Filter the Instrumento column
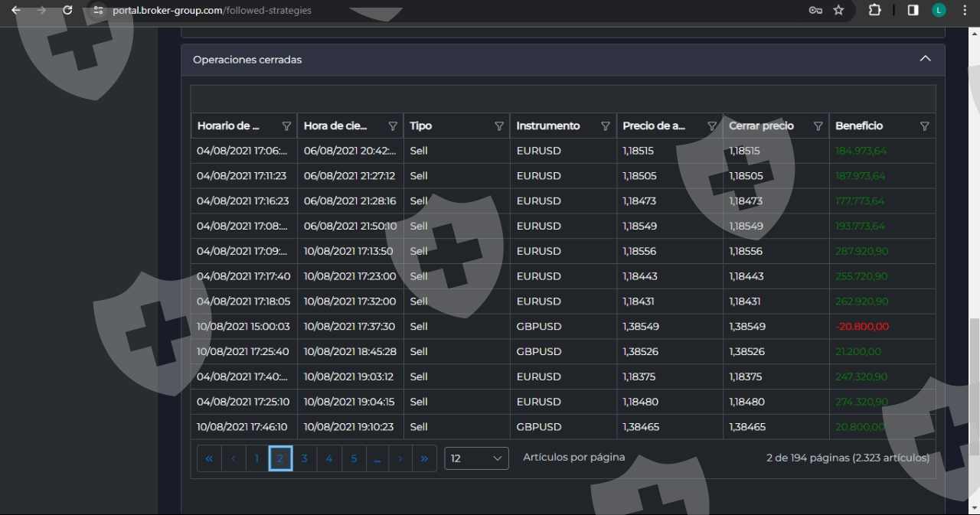This screenshot has width=980, height=515. [x=606, y=126]
